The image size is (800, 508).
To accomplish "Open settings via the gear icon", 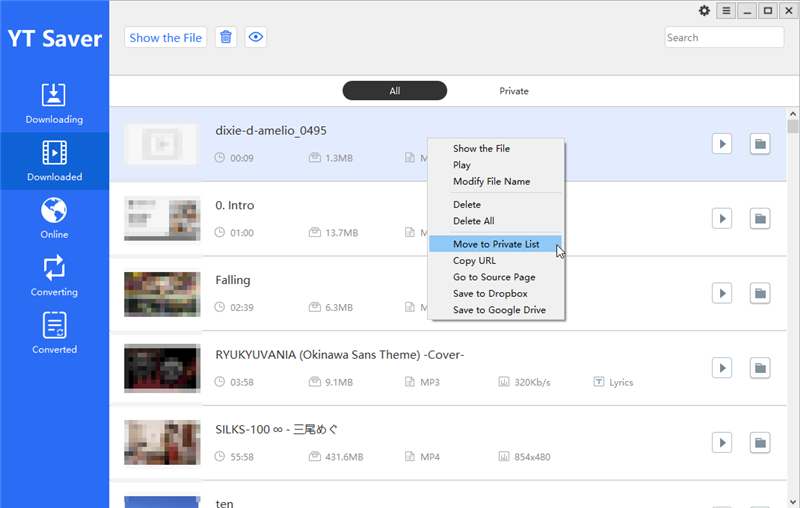I will tap(704, 11).
